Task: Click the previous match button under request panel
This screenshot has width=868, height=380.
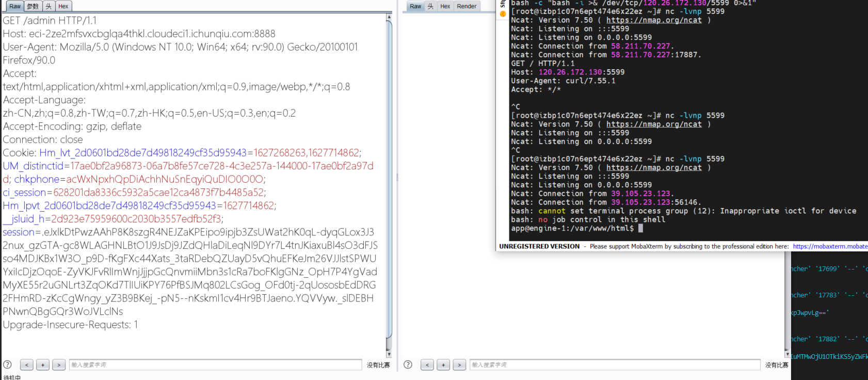Action: [27, 365]
